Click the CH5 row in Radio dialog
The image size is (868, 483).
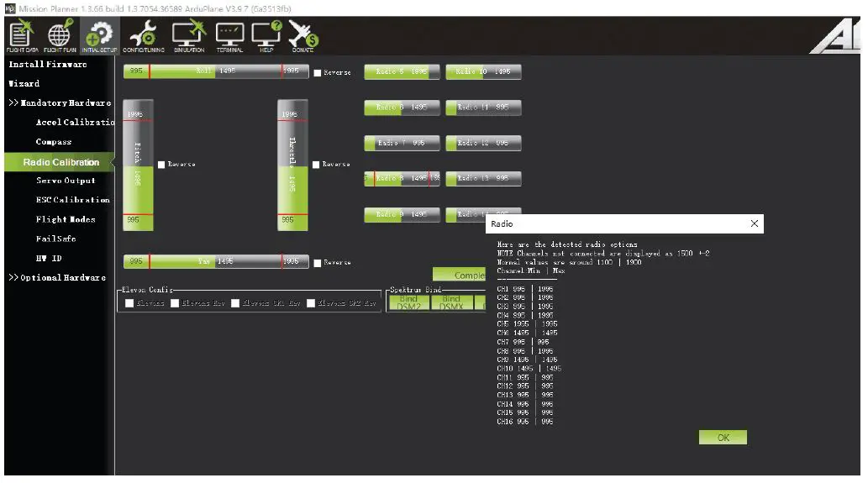527,323
